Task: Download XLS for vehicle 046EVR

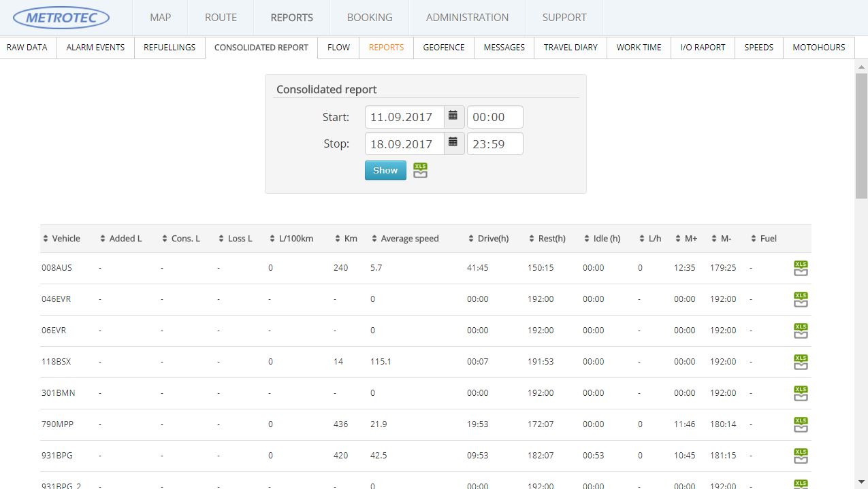Action: pos(801,299)
